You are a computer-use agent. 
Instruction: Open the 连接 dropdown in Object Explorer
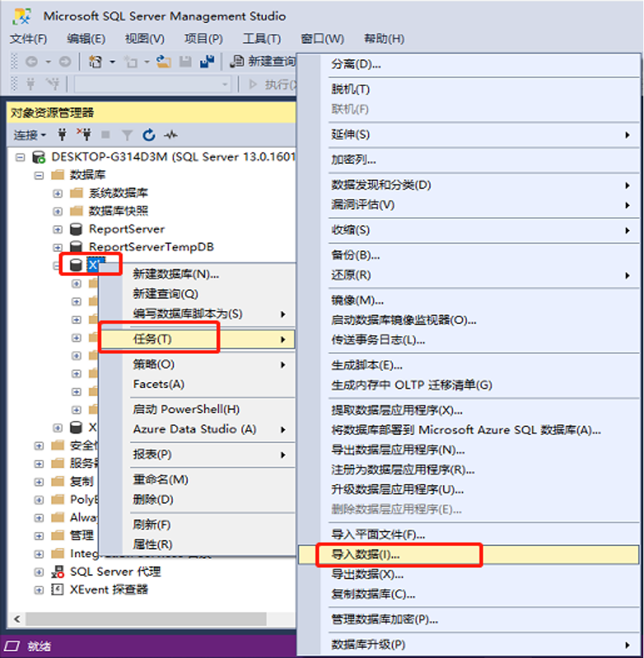(30, 135)
